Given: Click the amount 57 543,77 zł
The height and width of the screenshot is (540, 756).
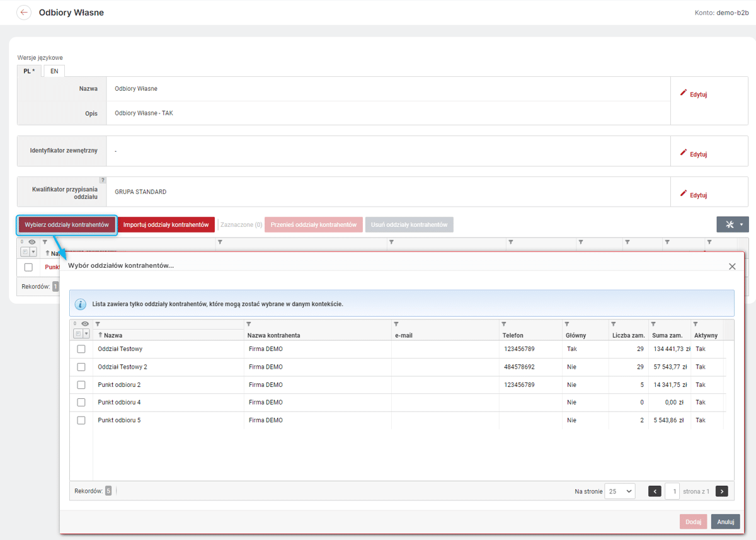Looking at the screenshot, I should tap(670, 367).
